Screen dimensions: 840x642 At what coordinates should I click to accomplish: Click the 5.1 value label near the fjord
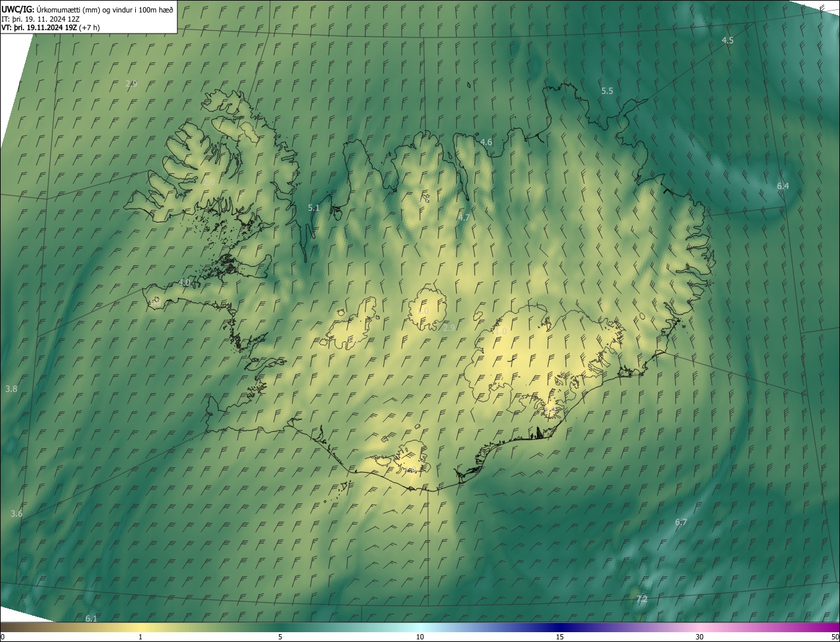[x=314, y=208]
